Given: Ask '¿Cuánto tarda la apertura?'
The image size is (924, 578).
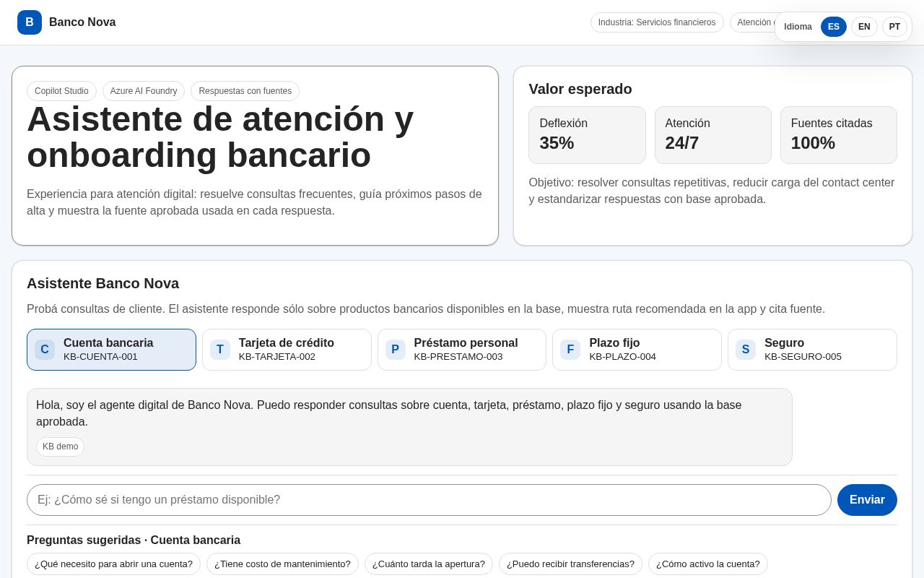Looking at the screenshot, I should coord(429,564).
